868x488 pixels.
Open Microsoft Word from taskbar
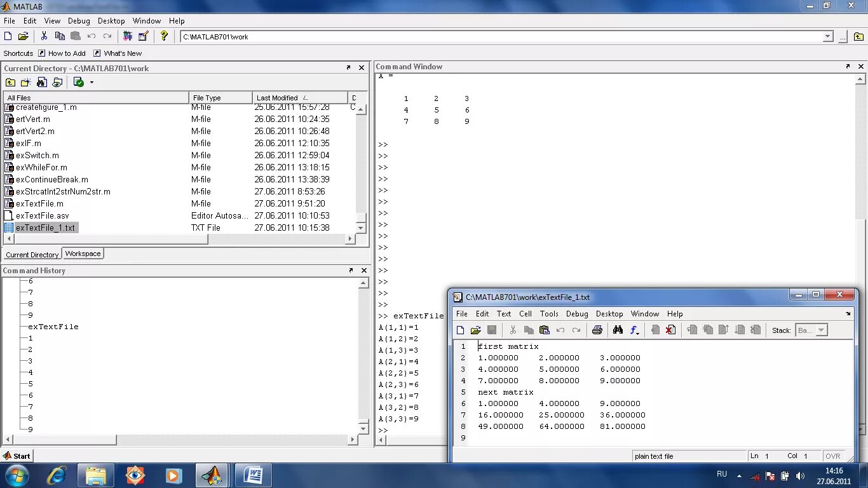[x=253, y=475]
